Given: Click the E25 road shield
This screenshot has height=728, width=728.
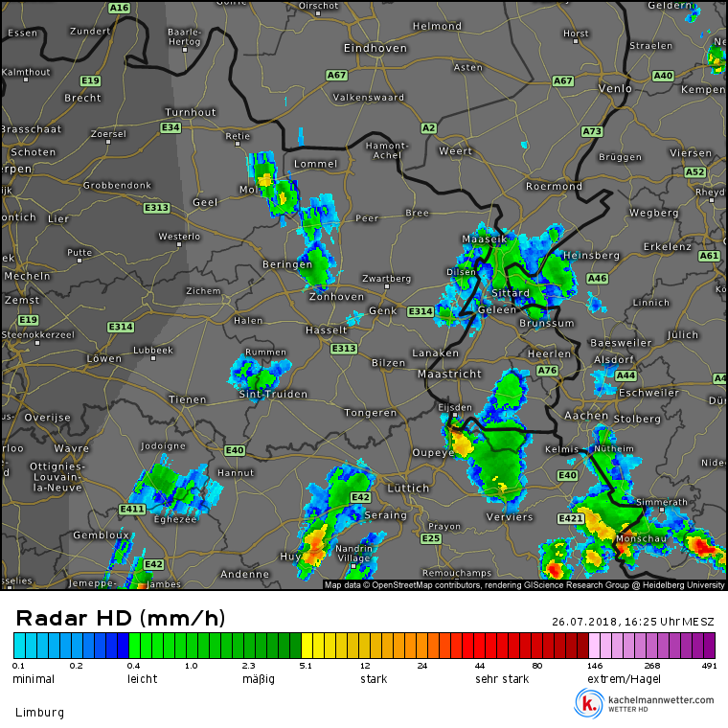Looking at the screenshot, I should click(430, 538).
